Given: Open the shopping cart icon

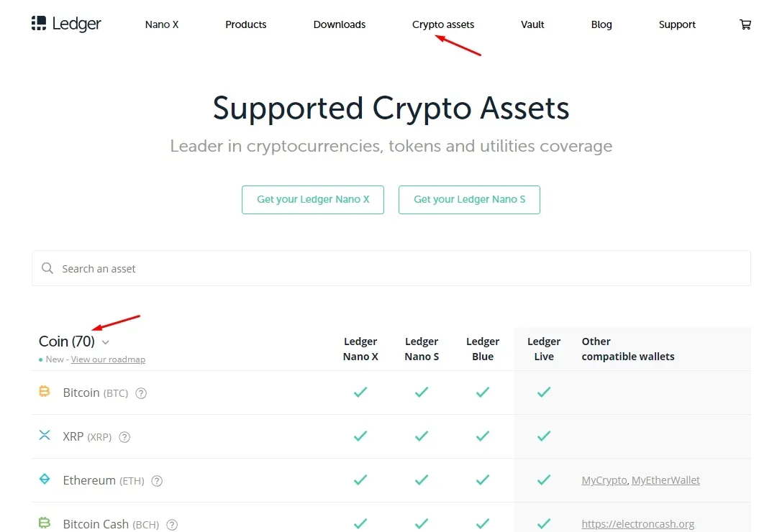Looking at the screenshot, I should pyautogui.click(x=745, y=24).
